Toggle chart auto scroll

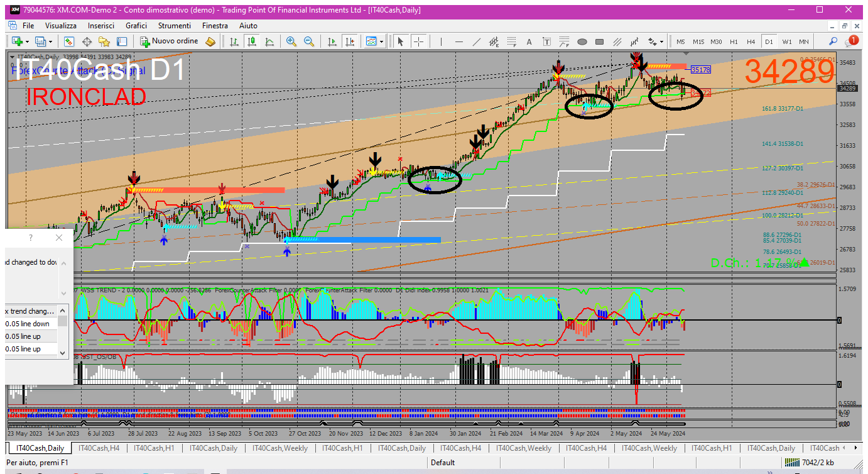(332, 41)
